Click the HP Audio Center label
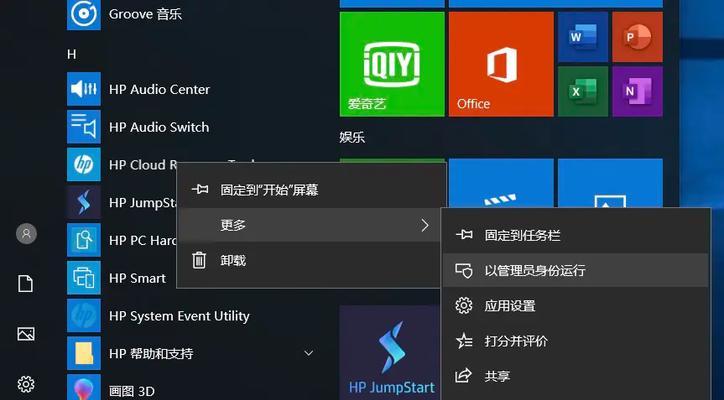724x400 pixels. click(x=159, y=89)
